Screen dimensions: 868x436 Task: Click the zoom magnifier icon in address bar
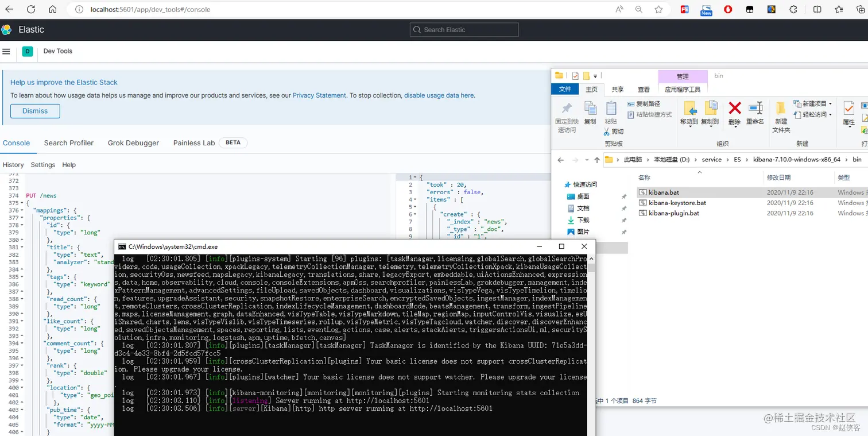pos(639,10)
